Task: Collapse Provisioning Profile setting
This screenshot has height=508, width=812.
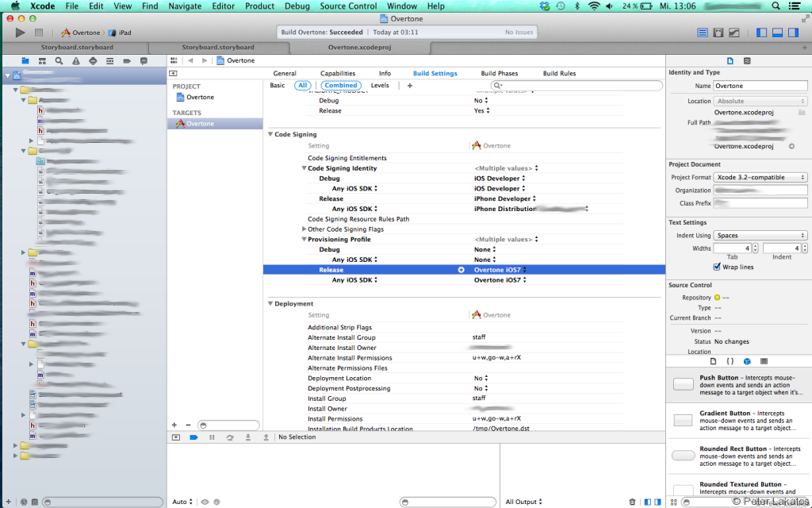Action: [304, 240]
